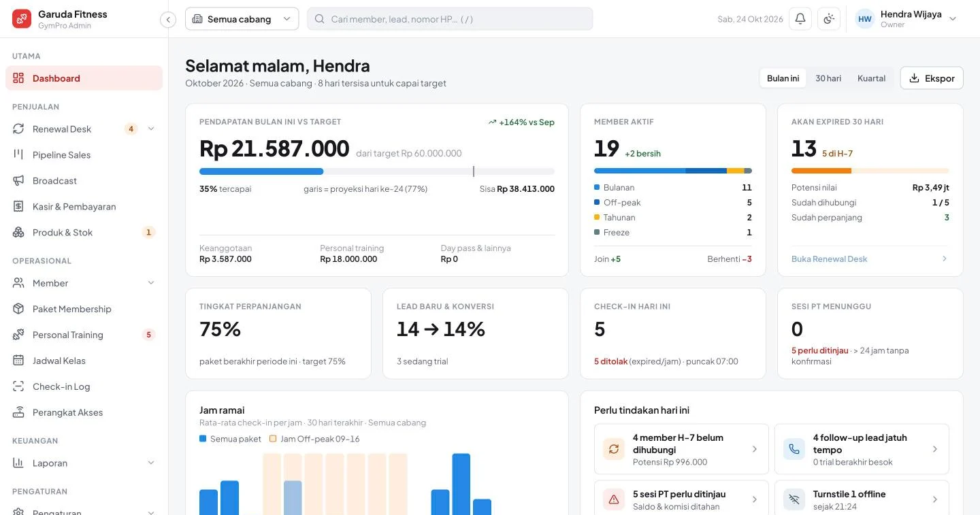Open arrow on 4 follow-up lead card
980x515 pixels.
point(935,449)
